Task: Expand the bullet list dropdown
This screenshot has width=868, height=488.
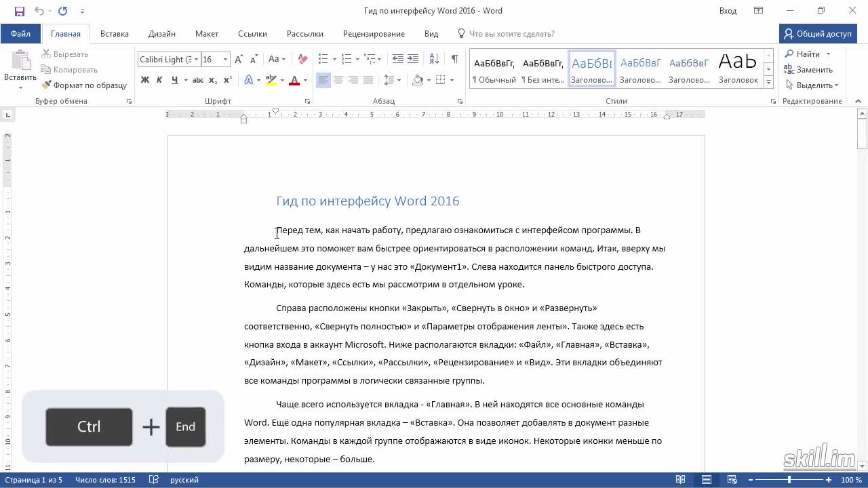Action: (334, 60)
